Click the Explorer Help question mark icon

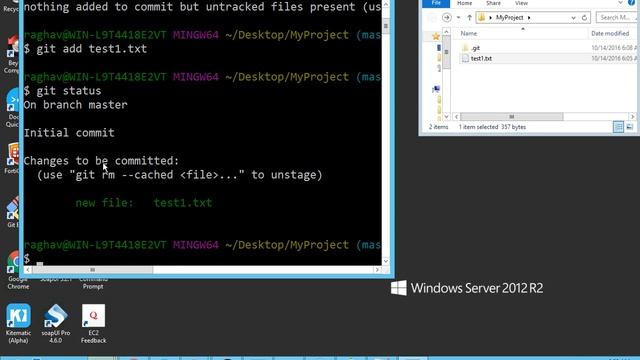pyautogui.click(x=631, y=3)
